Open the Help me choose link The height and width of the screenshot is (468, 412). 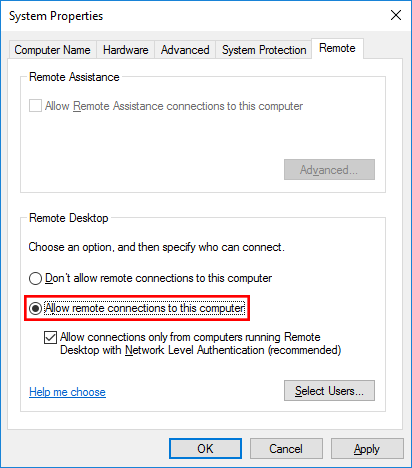67,392
